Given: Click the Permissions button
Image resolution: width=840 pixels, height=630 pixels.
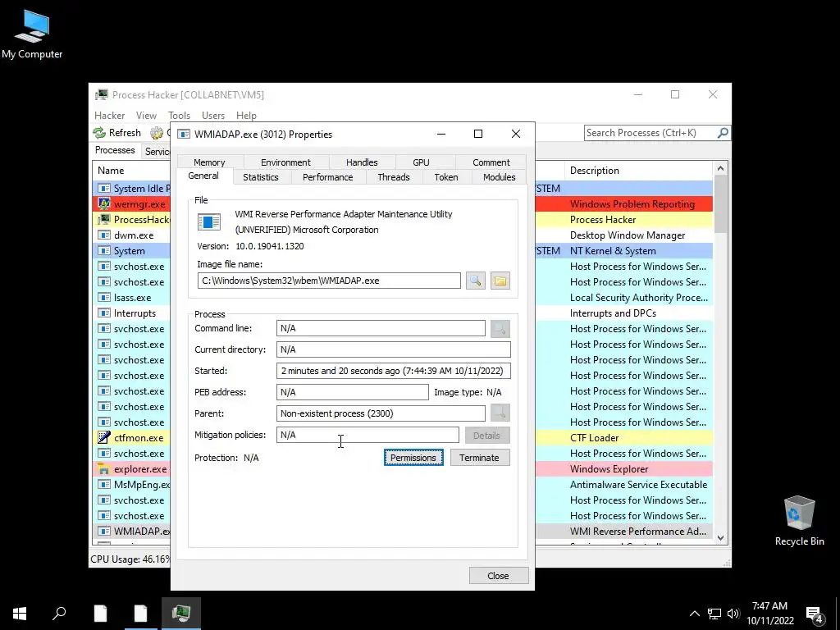Looking at the screenshot, I should click(x=413, y=458).
